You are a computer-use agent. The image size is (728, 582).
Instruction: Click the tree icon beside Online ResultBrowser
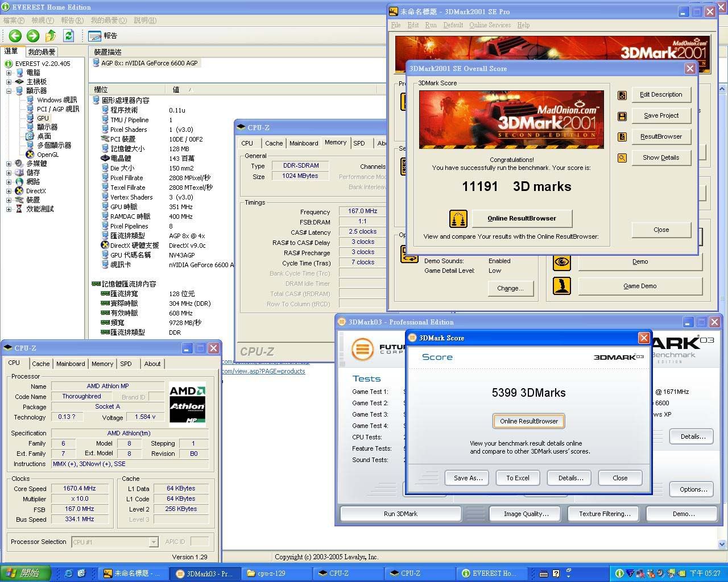[458, 218]
